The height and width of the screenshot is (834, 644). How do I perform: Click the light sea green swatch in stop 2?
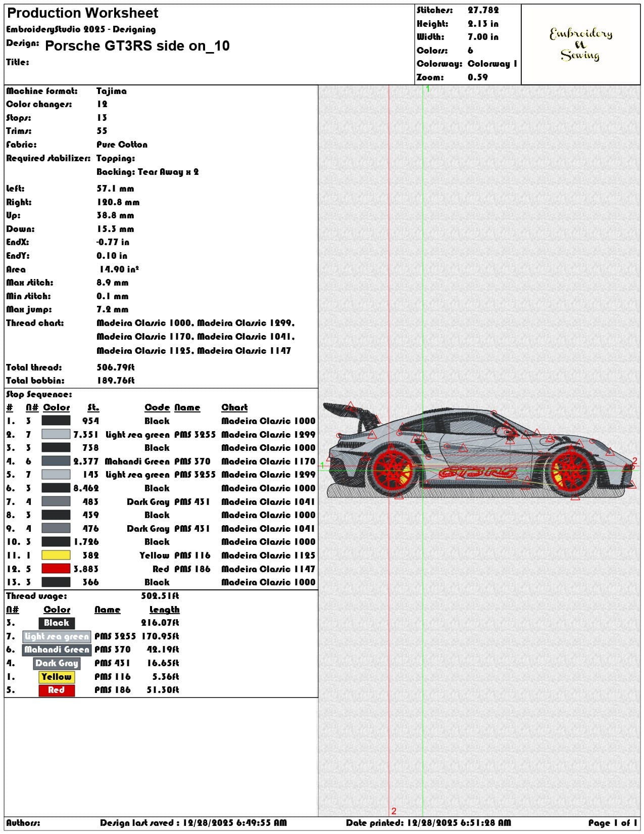click(56, 434)
